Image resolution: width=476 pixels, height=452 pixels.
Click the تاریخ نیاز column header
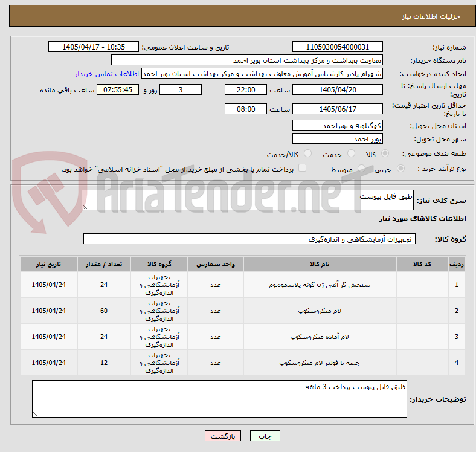(48, 264)
